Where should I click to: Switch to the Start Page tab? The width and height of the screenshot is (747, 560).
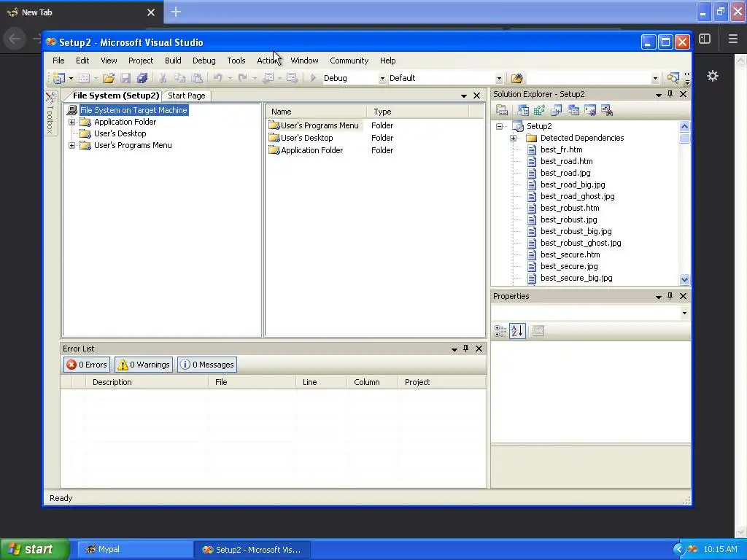pos(186,96)
